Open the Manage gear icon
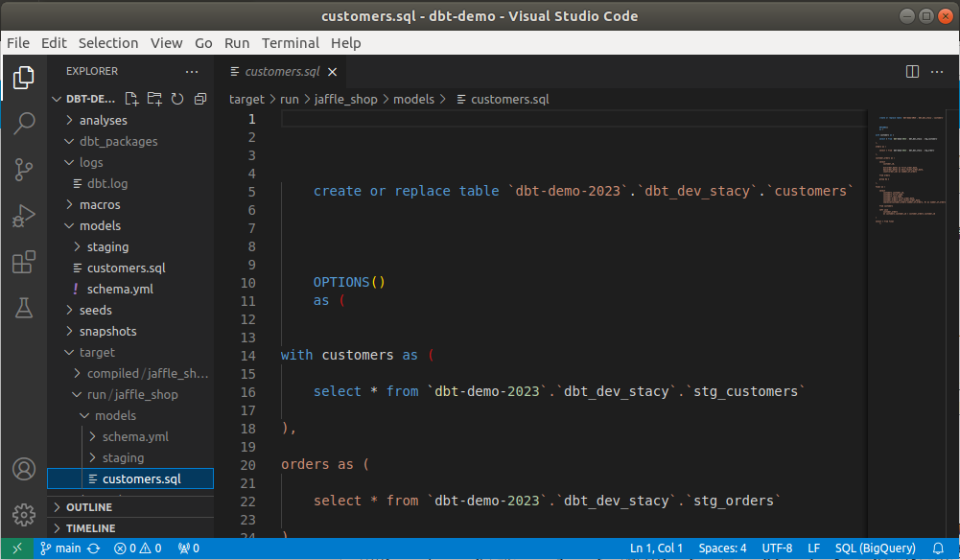The height and width of the screenshot is (560, 960). click(23, 515)
